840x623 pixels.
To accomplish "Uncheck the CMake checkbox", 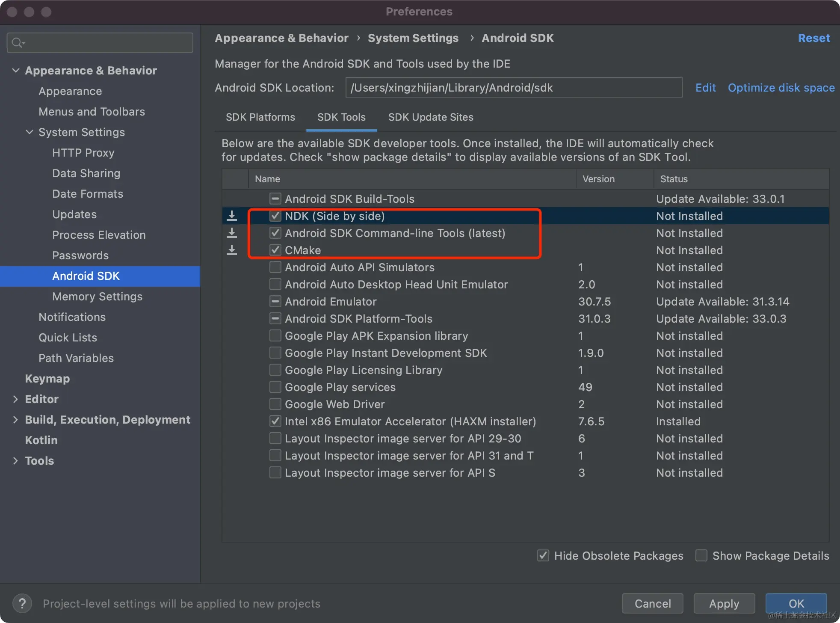I will click(275, 250).
